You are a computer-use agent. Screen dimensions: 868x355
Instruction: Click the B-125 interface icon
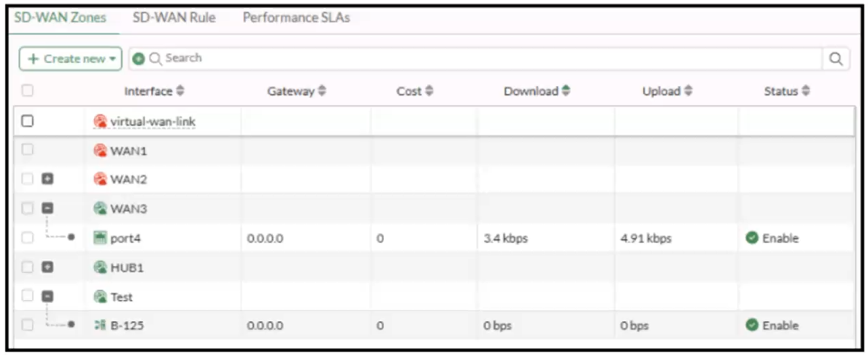point(100,326)
